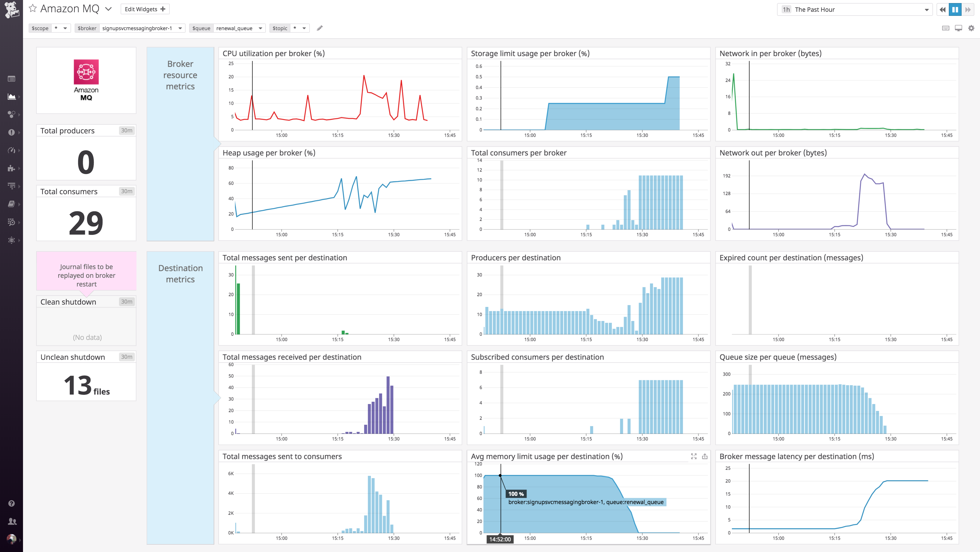Open dashboard settings via the gear icon

click(x=972, y=28)
